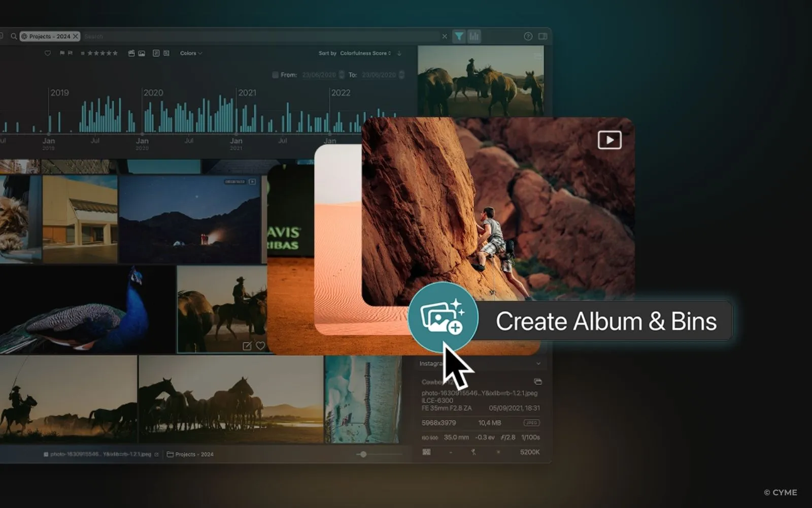Click the document filter icon in toolbar
Image resolution: width=812 pixels, height=508 pixels.
coord(156,53)
